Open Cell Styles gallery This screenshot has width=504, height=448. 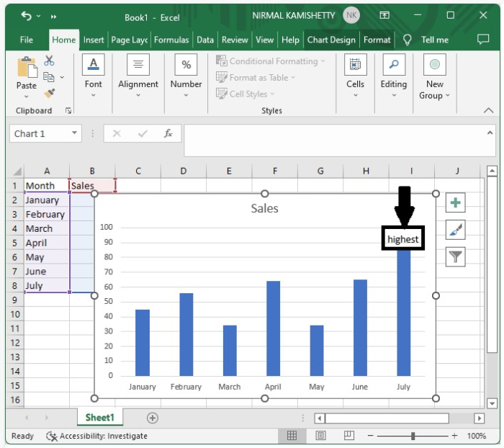[x=246, y=94]
